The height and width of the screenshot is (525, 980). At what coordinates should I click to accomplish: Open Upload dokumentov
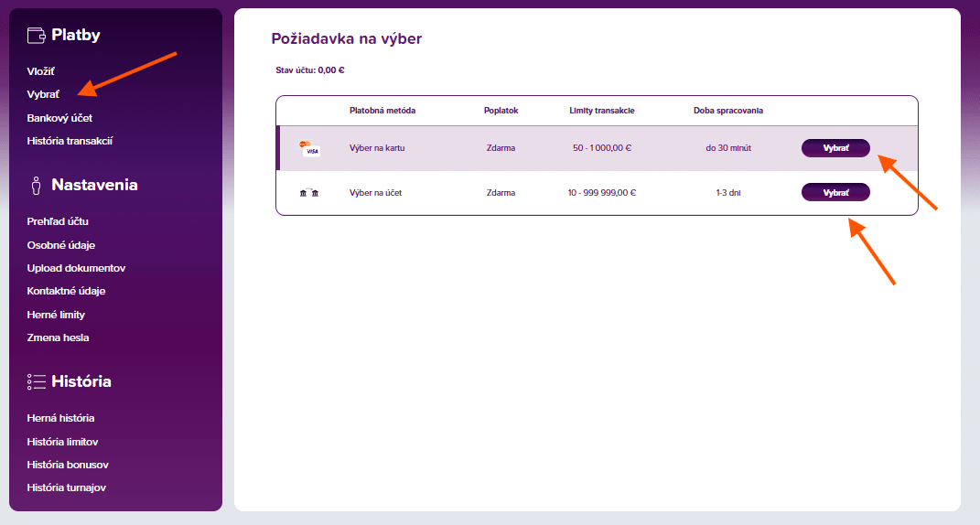click(x=76, y=268)
